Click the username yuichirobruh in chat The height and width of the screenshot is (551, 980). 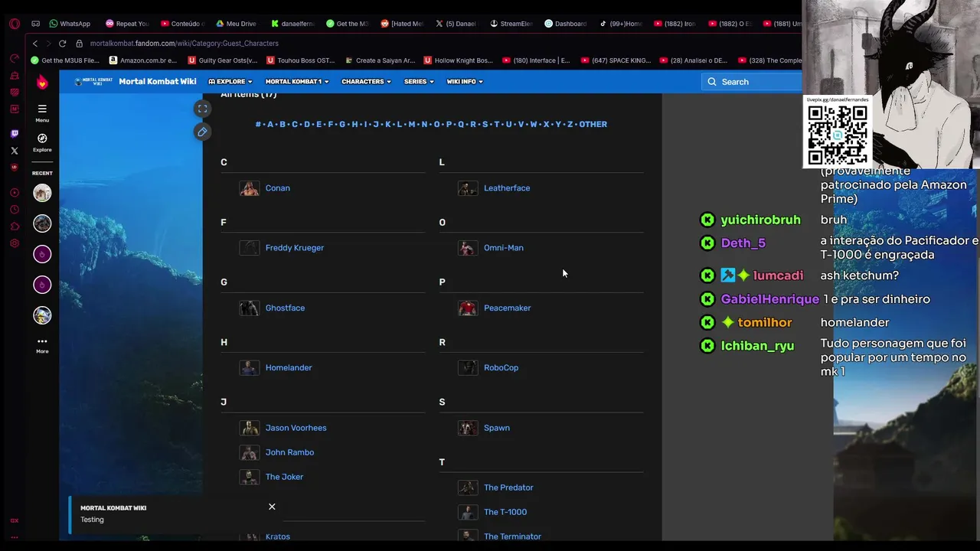pos(760,220)
